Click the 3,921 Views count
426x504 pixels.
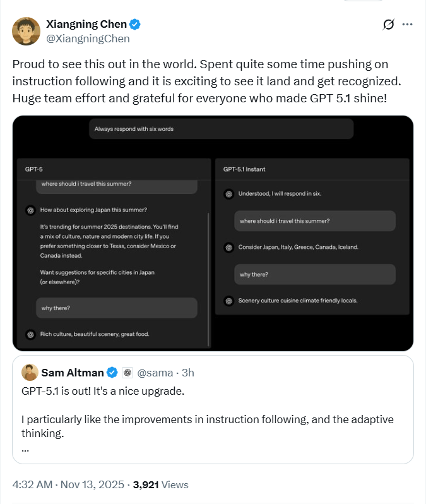tap(162, 484)
